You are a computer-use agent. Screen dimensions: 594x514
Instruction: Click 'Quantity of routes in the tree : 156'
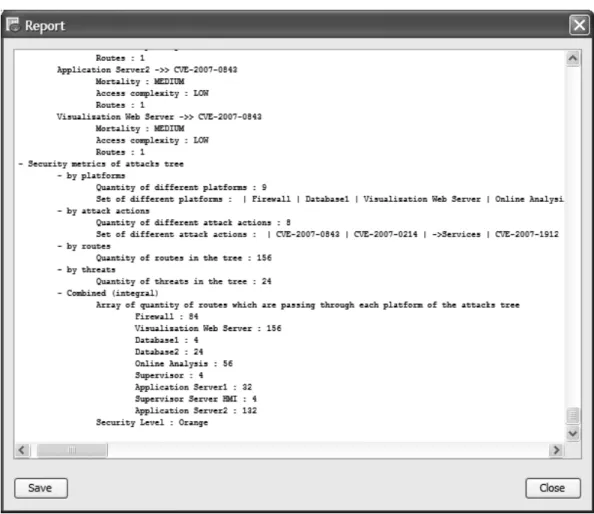pos(183,258)
